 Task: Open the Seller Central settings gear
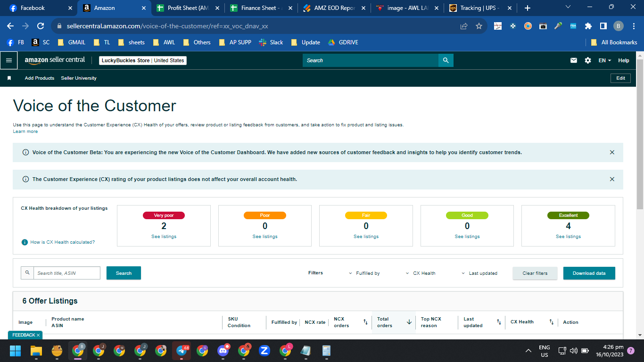587,60
